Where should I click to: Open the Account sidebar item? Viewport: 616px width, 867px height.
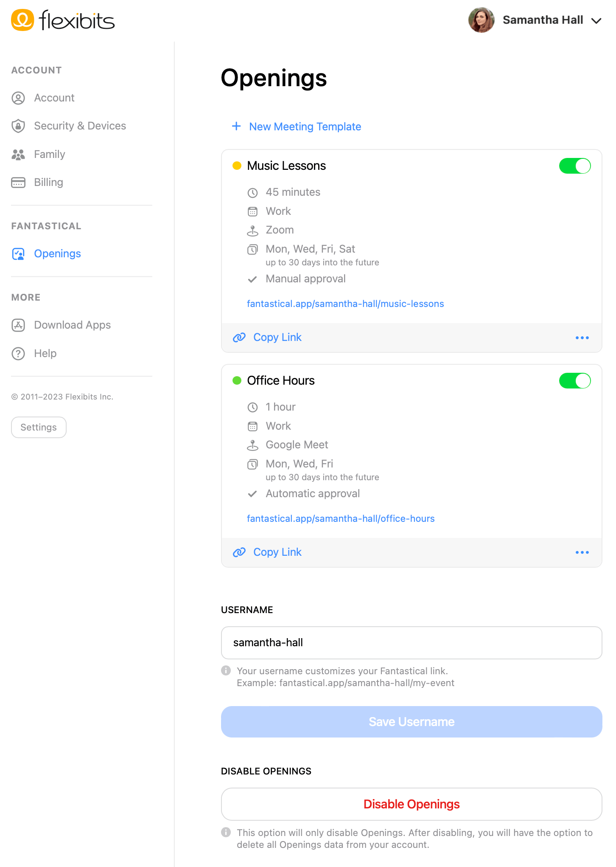click(54, 98)
